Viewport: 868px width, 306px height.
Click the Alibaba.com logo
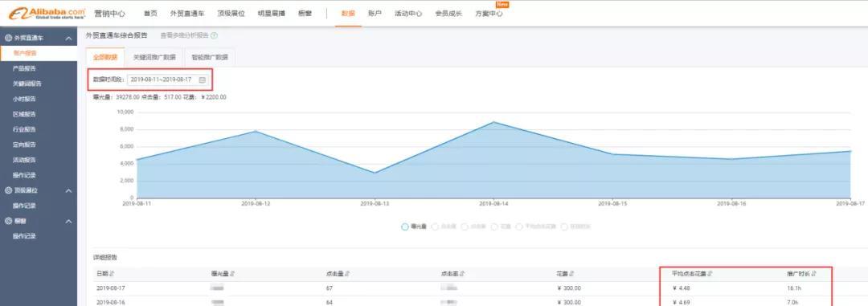pyautogui.click(x=47, y=14)
